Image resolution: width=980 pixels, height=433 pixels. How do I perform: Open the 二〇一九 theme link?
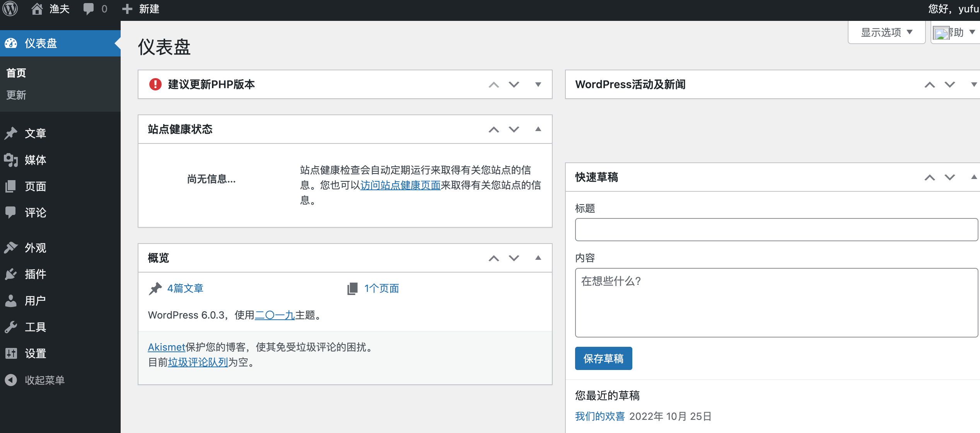[x=275, y=315]
